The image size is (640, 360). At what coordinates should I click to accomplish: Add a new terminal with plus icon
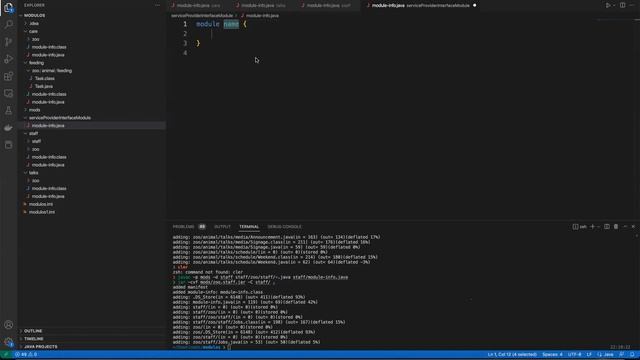click(x=592, y=227)
